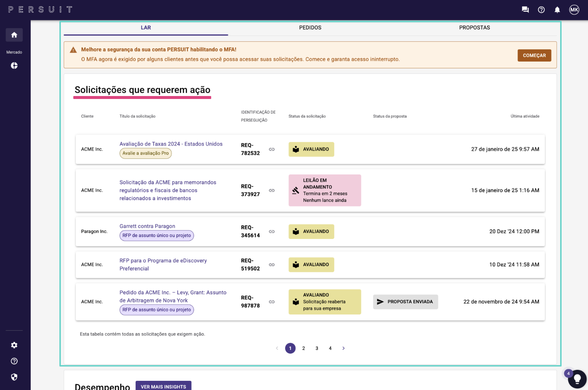
Task: Open the lightbulb tips widget
Action: click(577, 379)
